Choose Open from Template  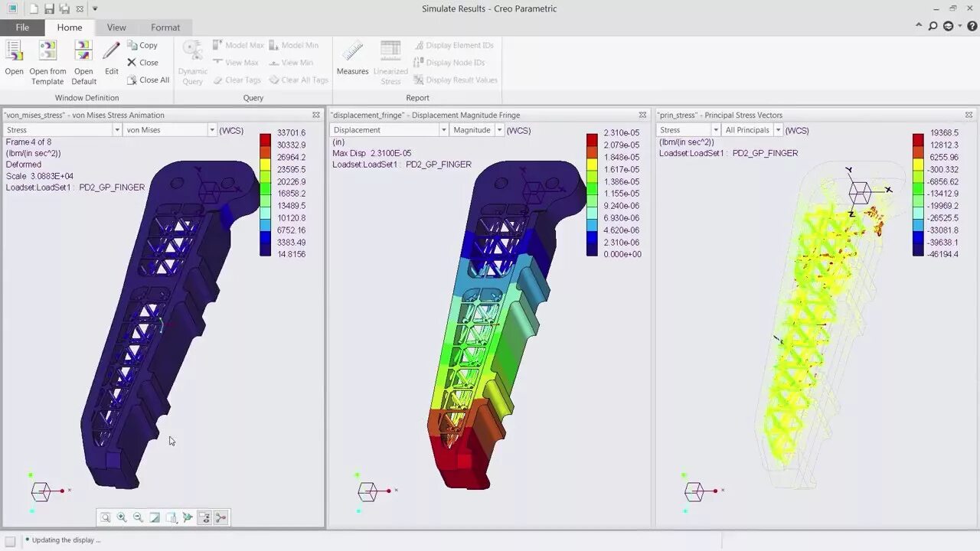[x=47, y=63]
